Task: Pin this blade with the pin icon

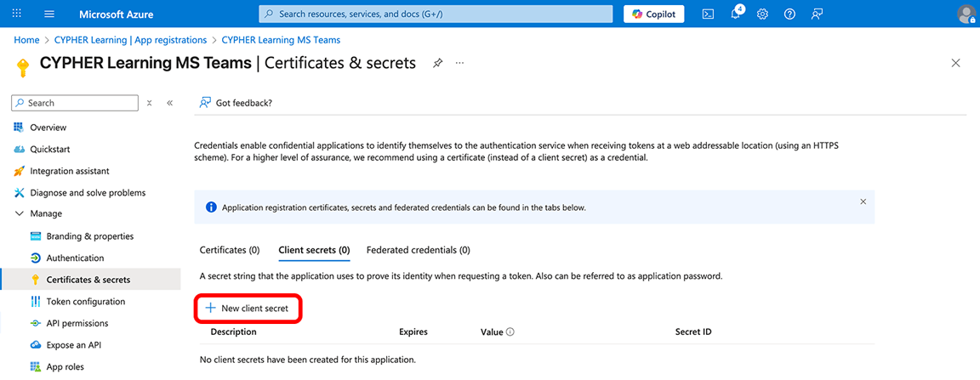Action: coord(438,63)
